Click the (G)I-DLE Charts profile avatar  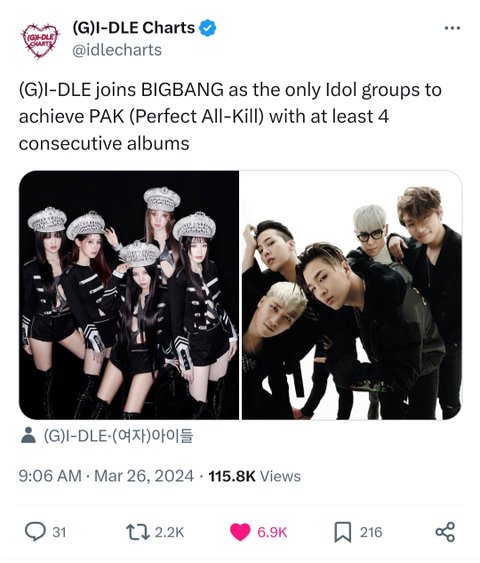point(39,41)
